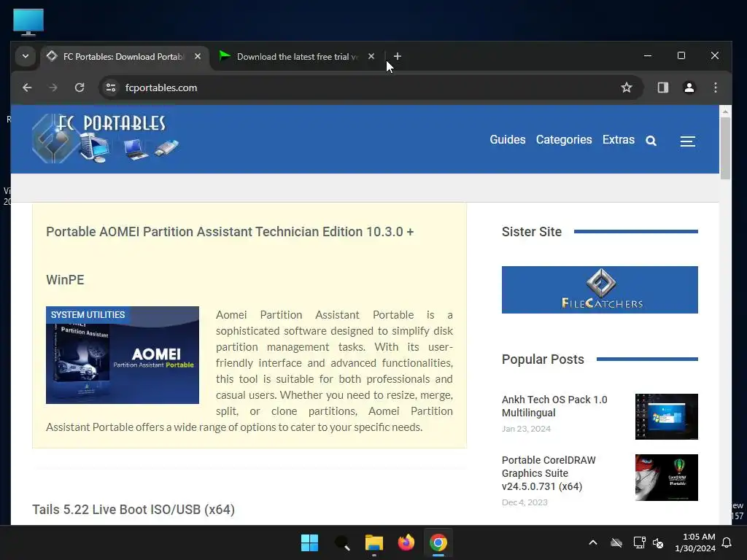Visit the FileCatchers sister site banner
The image size is (747, 560).
pos(600,289)
